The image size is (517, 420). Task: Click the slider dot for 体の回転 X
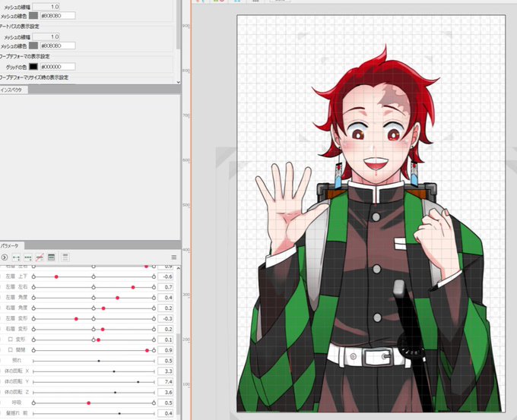point(114,371)
